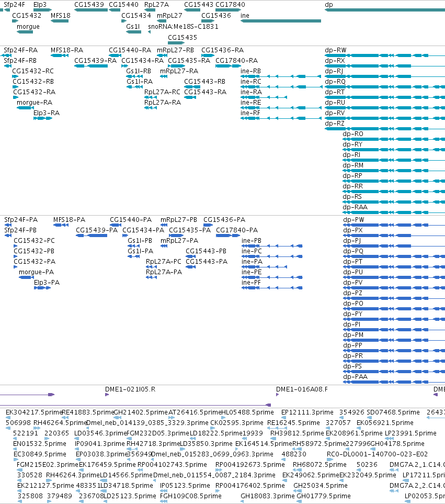The image size is (445, 504).
Task: Select the dp-RW transcript label
Action: (x=336, y=50)
